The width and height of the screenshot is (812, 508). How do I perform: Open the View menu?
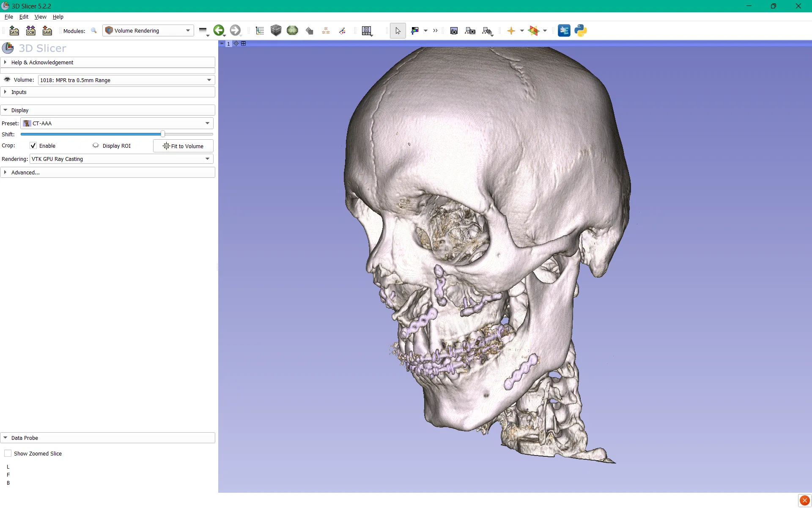point(40,17)
